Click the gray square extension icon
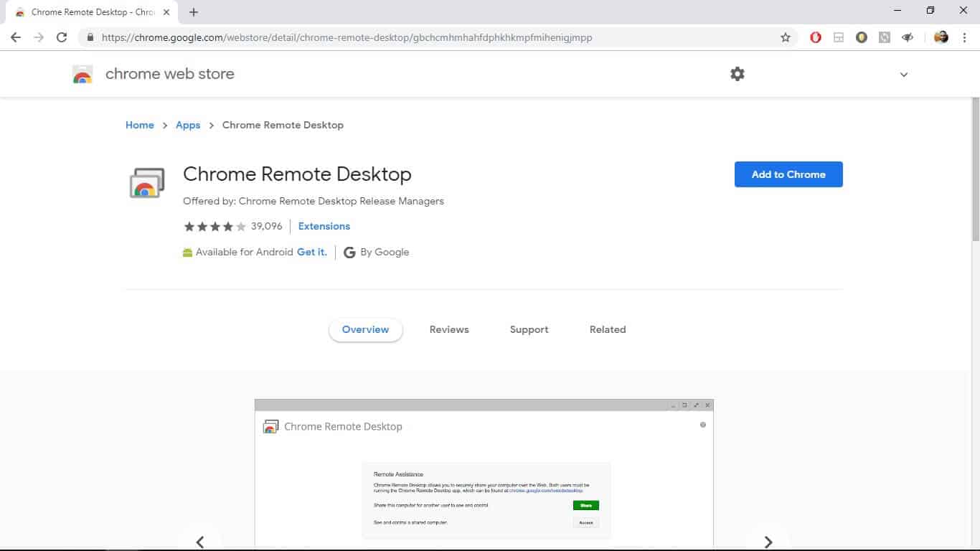 pos(885,37)
